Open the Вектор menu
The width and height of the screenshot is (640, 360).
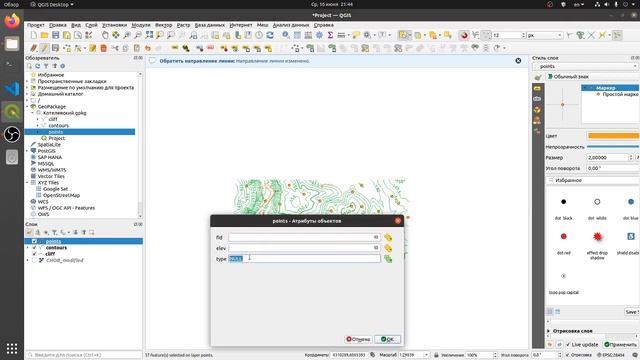[x=164, y=25]
